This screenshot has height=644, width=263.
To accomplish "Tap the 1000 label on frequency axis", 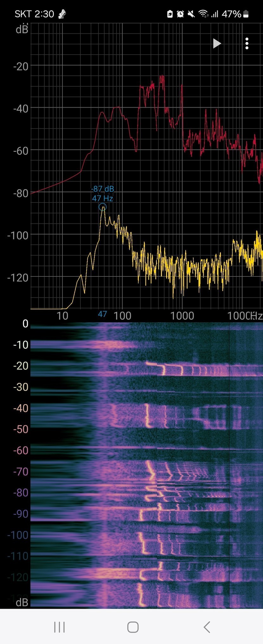I will click(182, 316).
